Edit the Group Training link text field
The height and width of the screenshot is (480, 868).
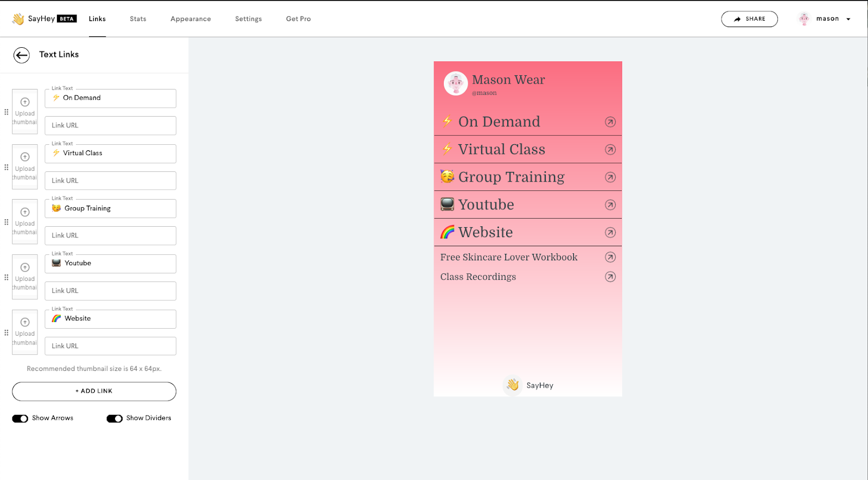click(110, 208)
